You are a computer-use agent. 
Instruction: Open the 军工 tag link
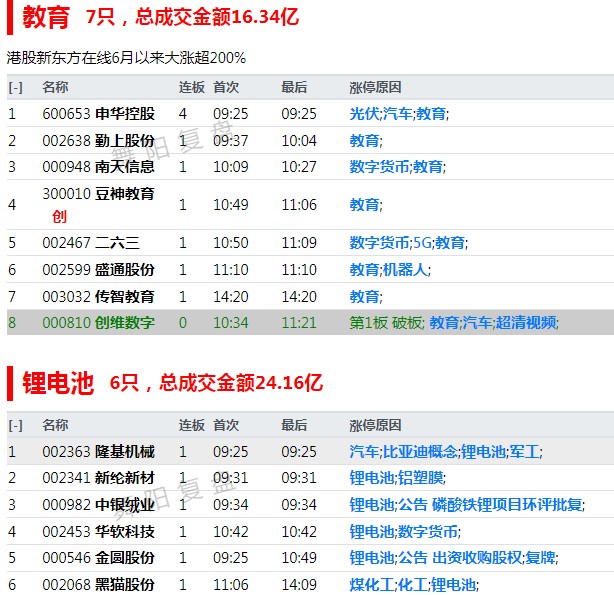[x=524, y=452]
